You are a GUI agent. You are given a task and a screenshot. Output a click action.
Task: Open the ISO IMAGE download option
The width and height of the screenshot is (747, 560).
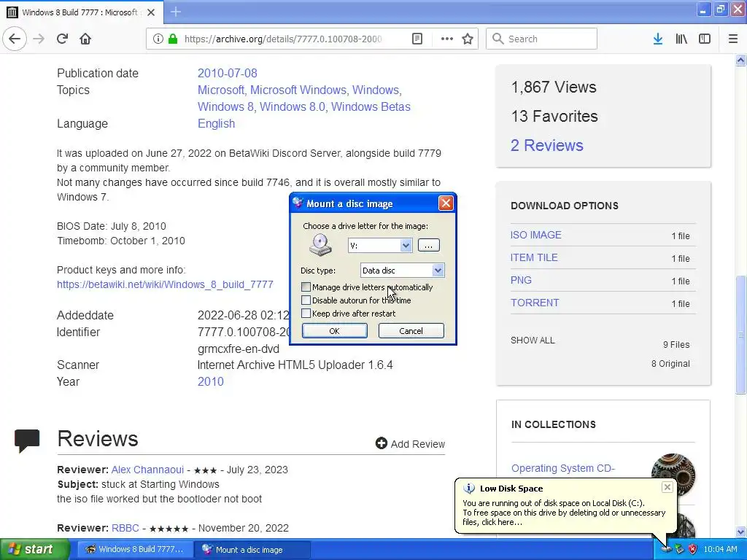[x=536, y=235]
